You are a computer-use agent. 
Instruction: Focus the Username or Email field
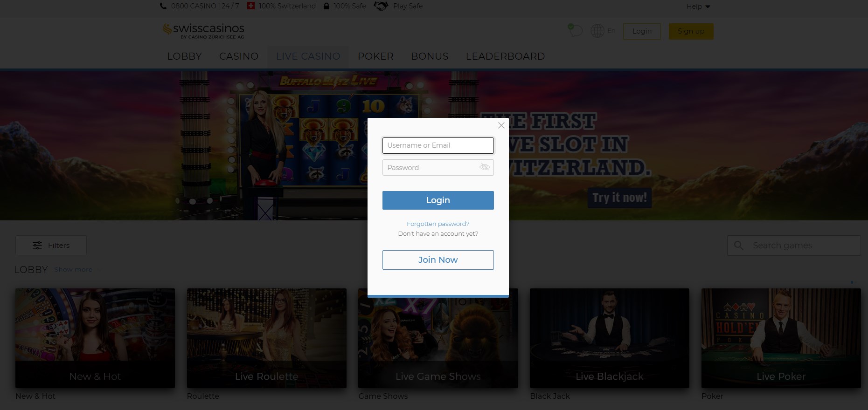438,145
